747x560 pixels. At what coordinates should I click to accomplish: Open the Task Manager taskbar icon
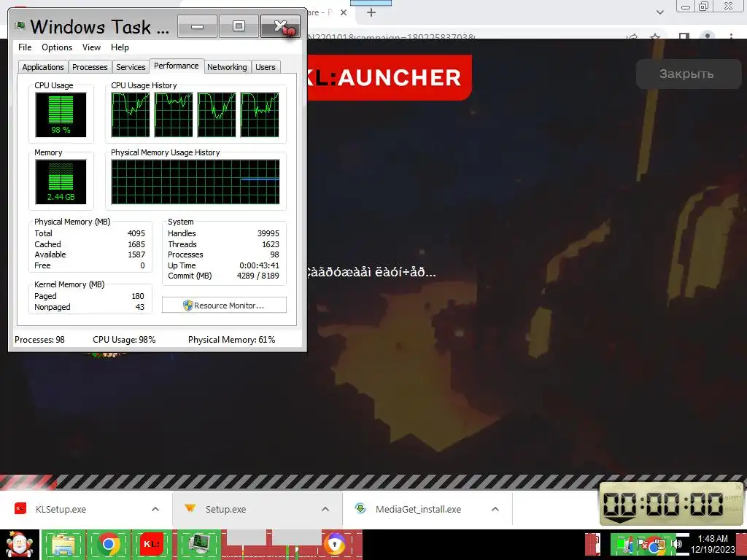[x=198, y=545]
